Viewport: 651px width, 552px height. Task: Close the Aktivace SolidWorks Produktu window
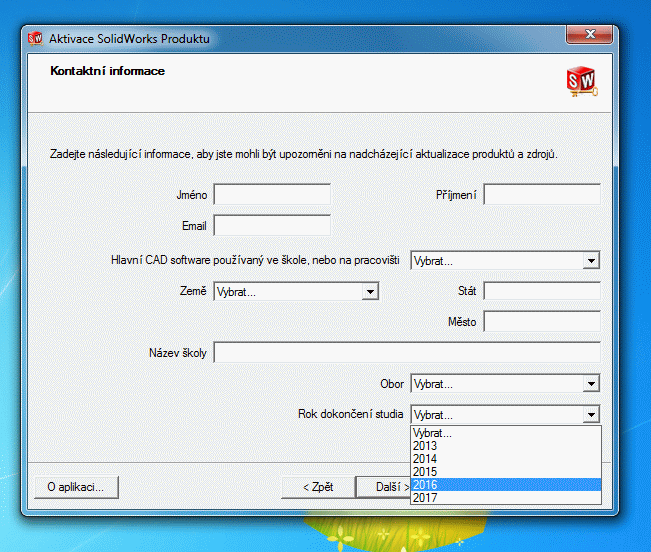(590, 37)
